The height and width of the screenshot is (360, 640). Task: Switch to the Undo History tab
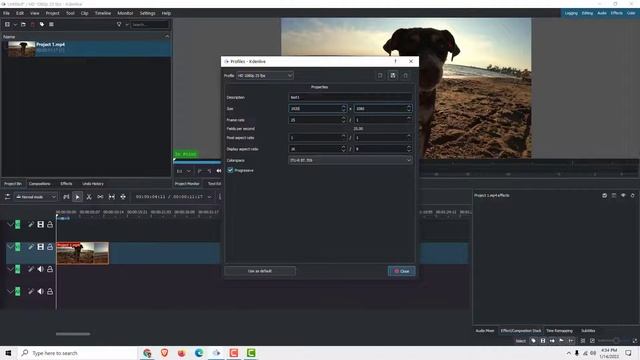coord(93,184)
